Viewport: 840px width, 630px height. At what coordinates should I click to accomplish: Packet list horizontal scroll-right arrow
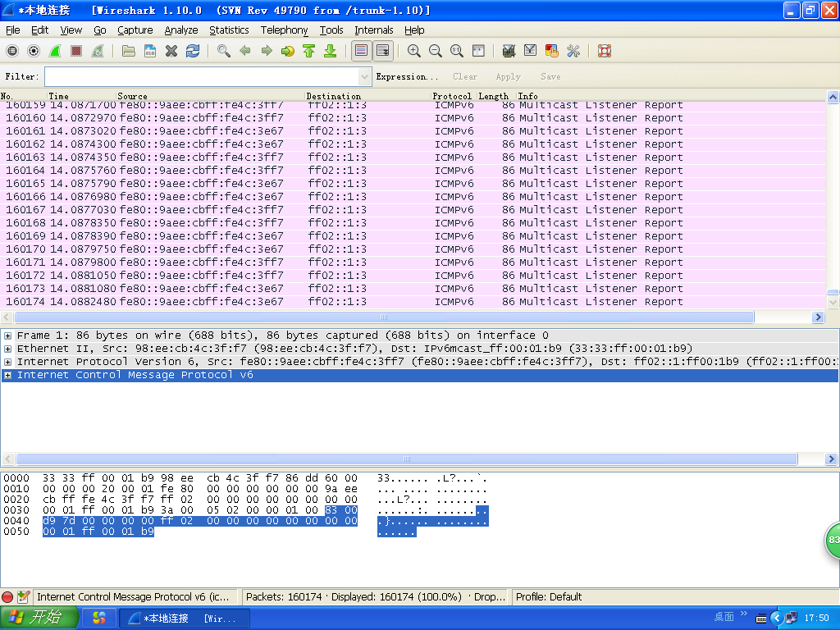tap(818, 317)
